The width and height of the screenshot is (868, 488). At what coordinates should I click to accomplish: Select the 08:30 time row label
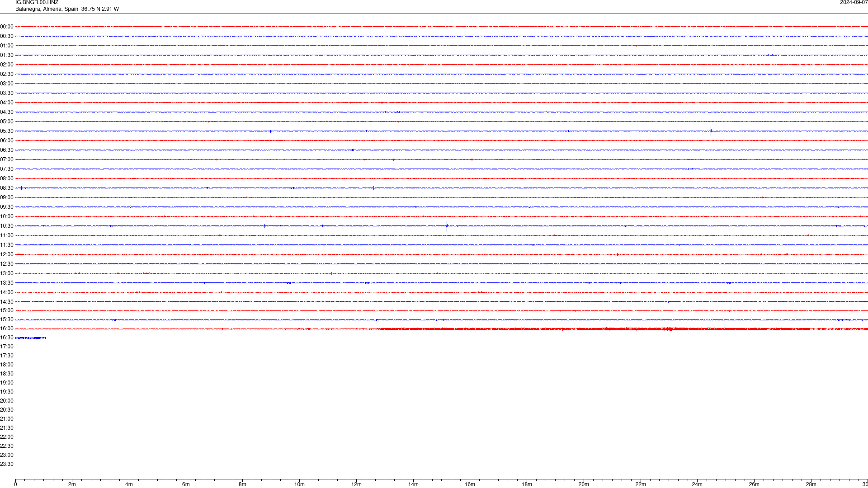(x=7, y=188)
